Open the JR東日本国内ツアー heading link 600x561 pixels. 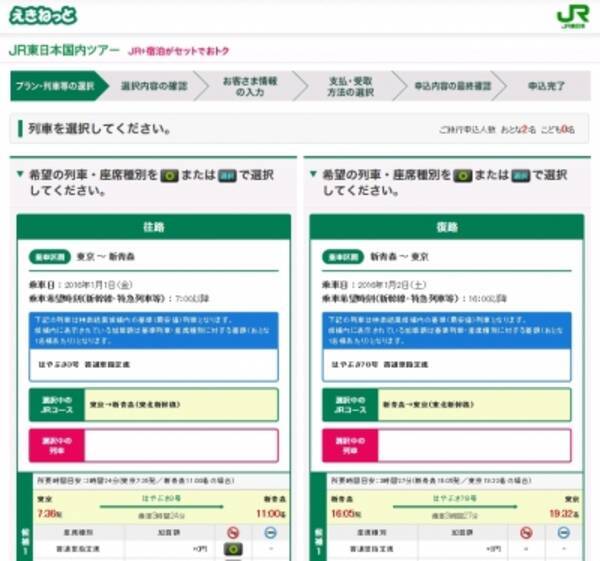point(64,51)
